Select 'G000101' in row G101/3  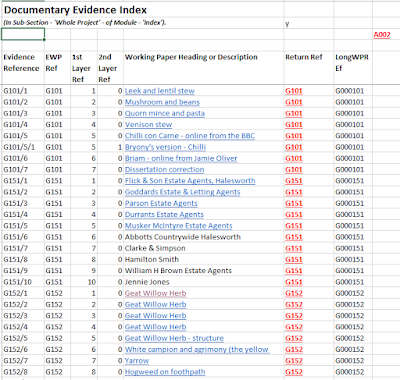[353, 113]
